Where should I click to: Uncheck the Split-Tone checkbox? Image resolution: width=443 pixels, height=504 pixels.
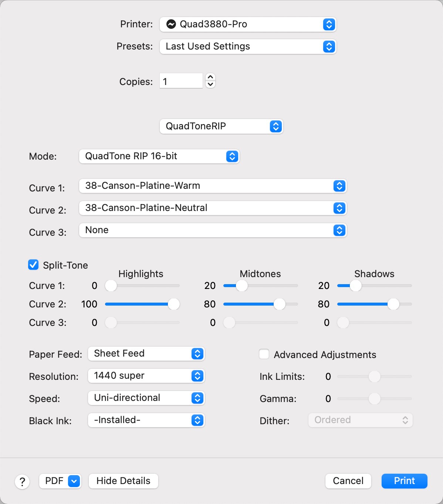coord(34,265)
